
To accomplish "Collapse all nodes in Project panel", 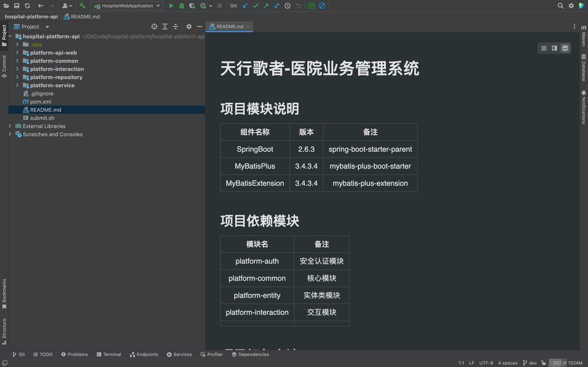I will pos(175,27).
